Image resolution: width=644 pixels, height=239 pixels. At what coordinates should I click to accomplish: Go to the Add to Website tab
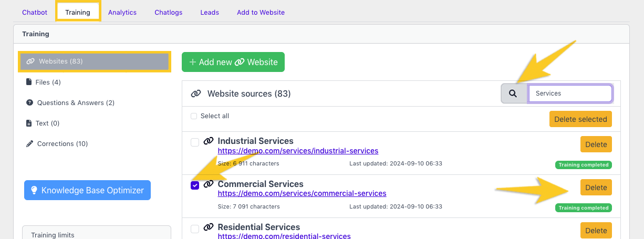pos(261,12)
